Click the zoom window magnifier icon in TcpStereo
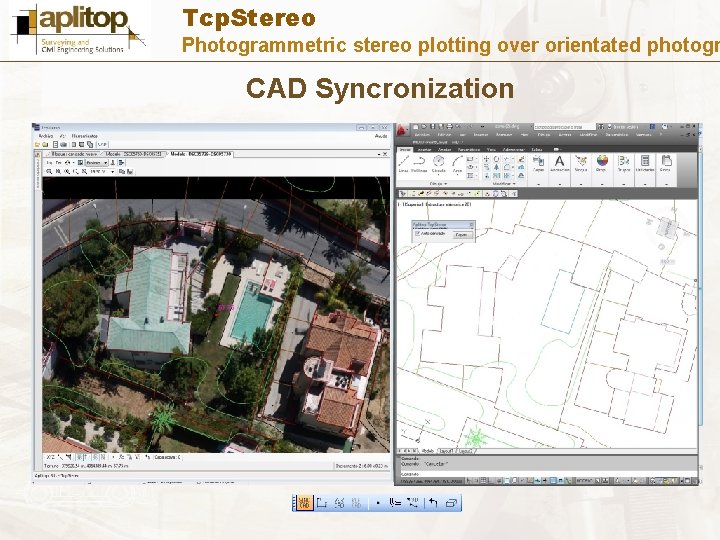Screen dimensions: 720x540 tap(49, 171)
